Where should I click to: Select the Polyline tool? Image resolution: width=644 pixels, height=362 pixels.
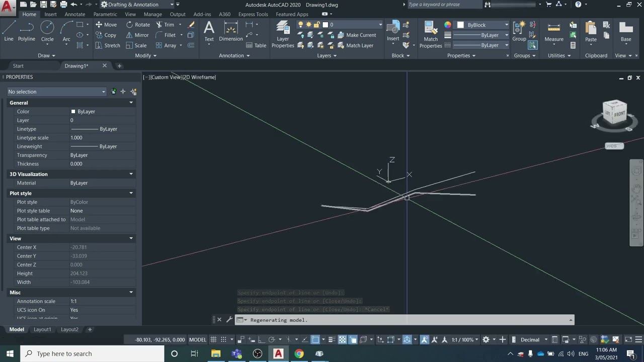27,31
